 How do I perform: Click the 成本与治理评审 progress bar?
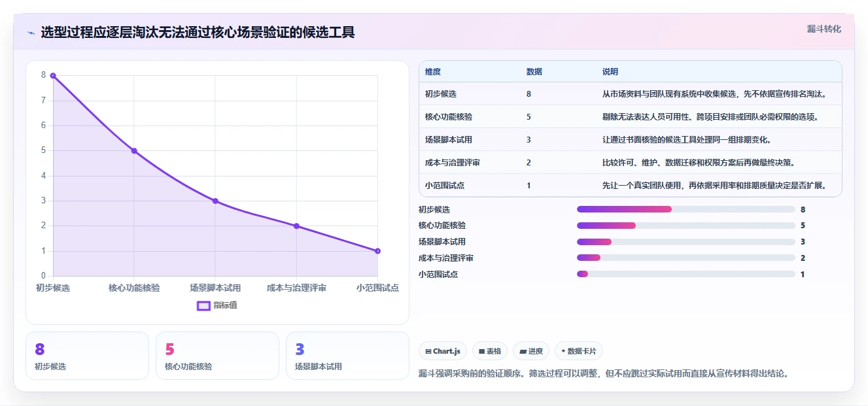point(686,258)
